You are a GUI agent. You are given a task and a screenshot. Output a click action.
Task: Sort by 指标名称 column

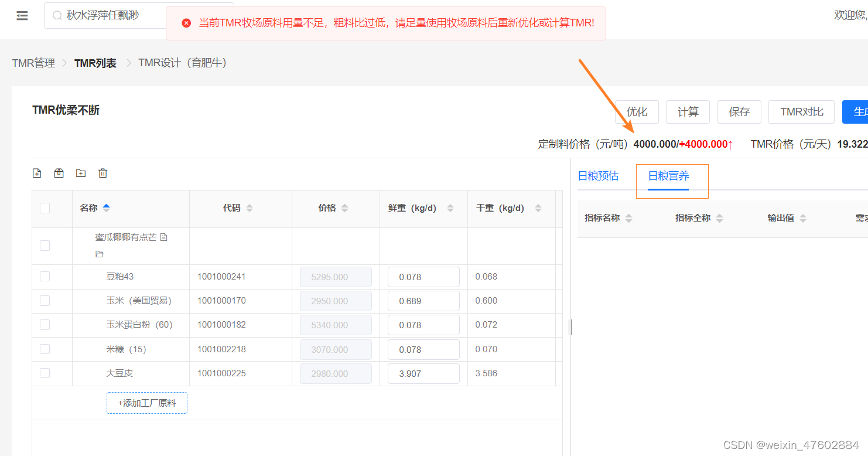pos(628,218)
